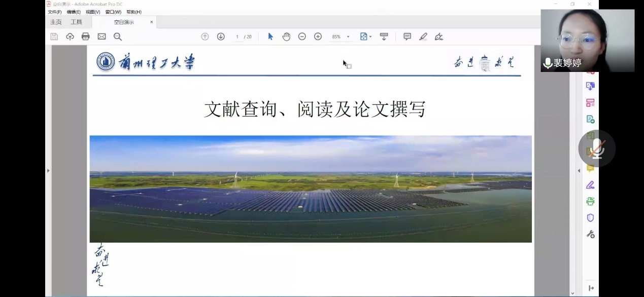The height and width of the screenshot is (297, 644).
Task: Open the 85% zoom level dropdown
Action: [348, 37]
